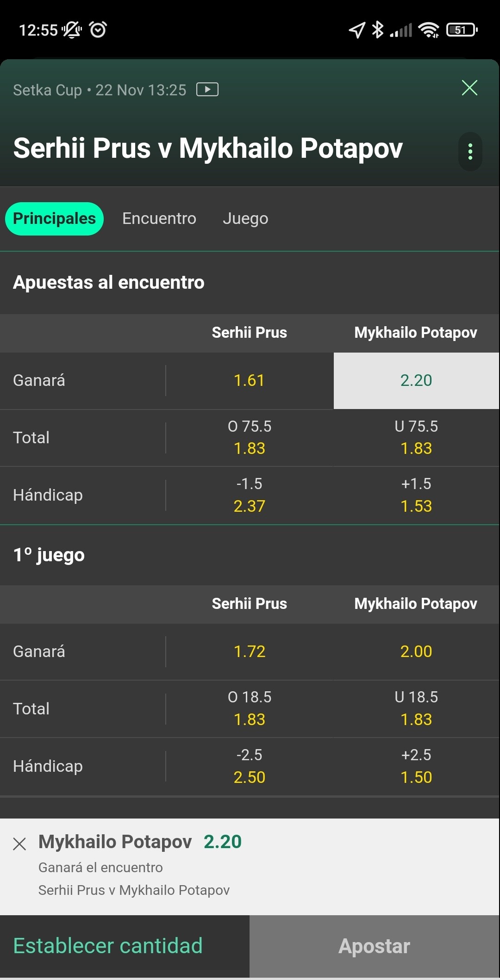
Task: Tap the battery indicator in status bar
Action: coord(462,30)
